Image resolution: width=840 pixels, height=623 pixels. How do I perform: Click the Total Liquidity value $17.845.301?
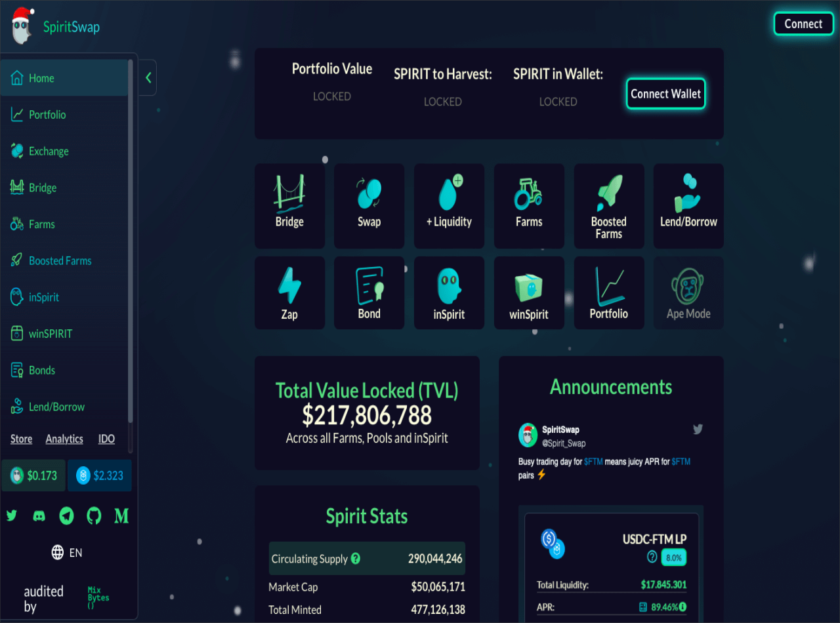pos(663,585)
